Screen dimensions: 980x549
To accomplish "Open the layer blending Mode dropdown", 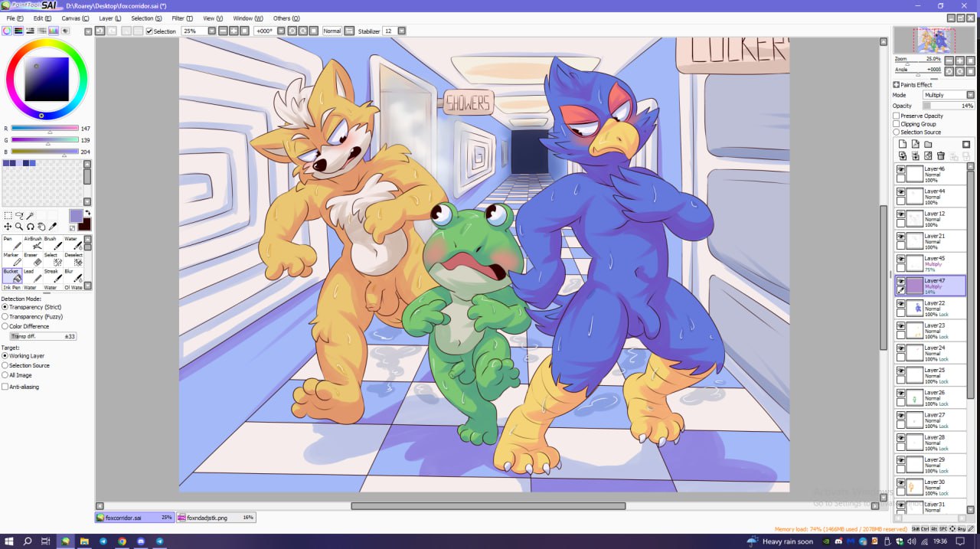I will [x=948, y=95].
